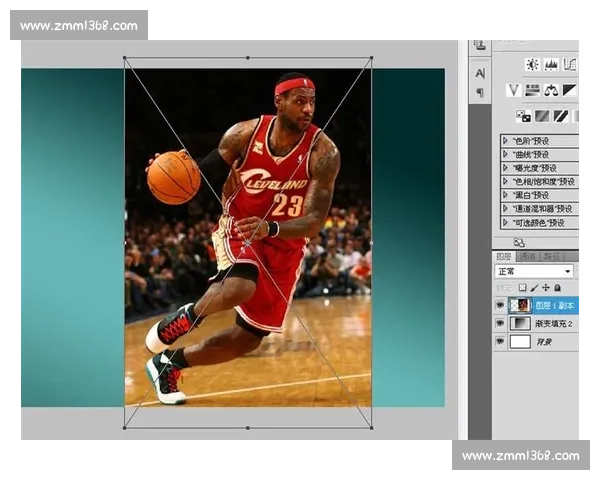Expand the "曲线" 预设 list
This screenshot has height=480, width=600.
(505, 154)
